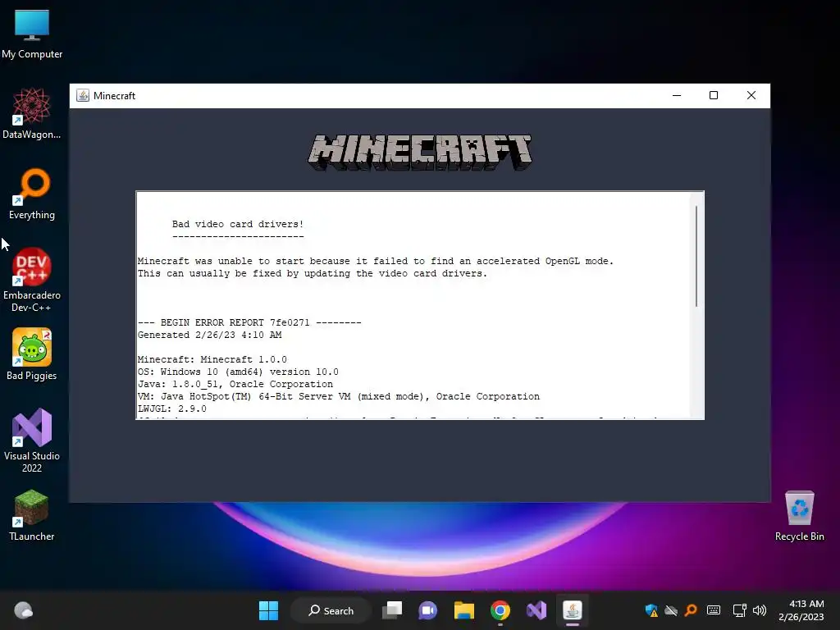
Task: Click the Minecraft logo image
Action: (x=419, y=152)
